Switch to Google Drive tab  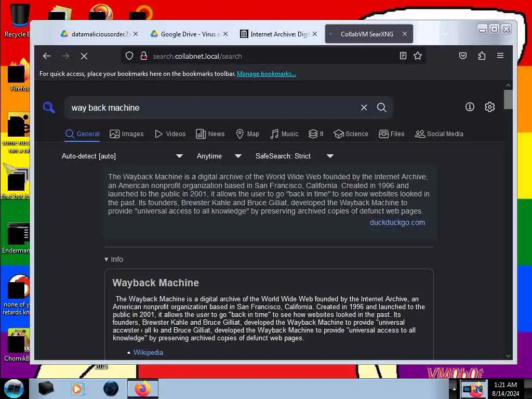[188, 34]
